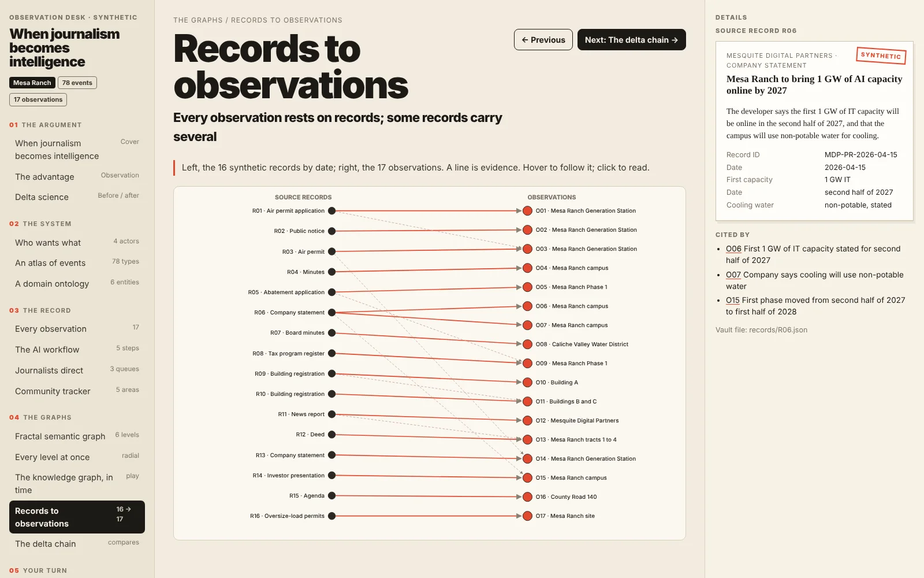Open A domain ontology page
Screen dimensions: 924x578
[x=77, y=284]
